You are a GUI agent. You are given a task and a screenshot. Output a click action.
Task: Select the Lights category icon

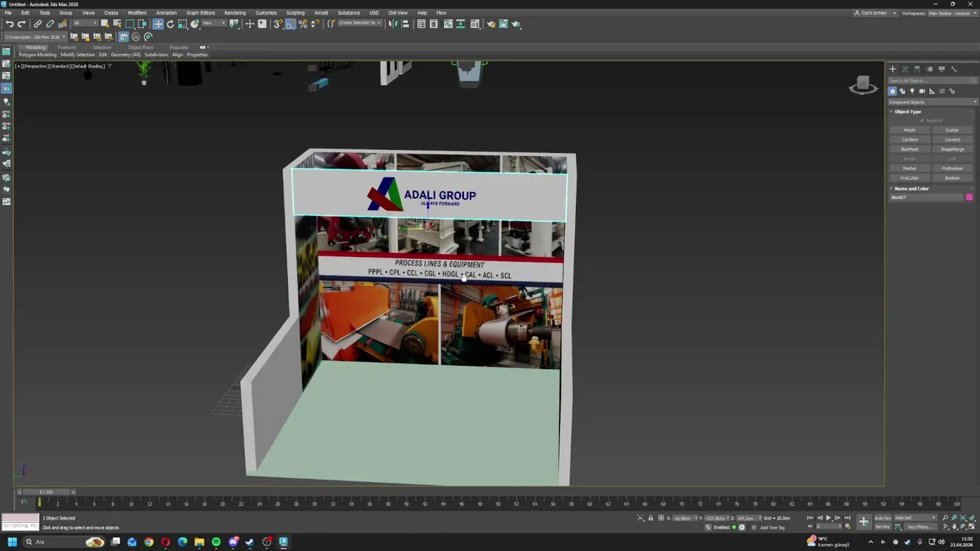[912, 91]
